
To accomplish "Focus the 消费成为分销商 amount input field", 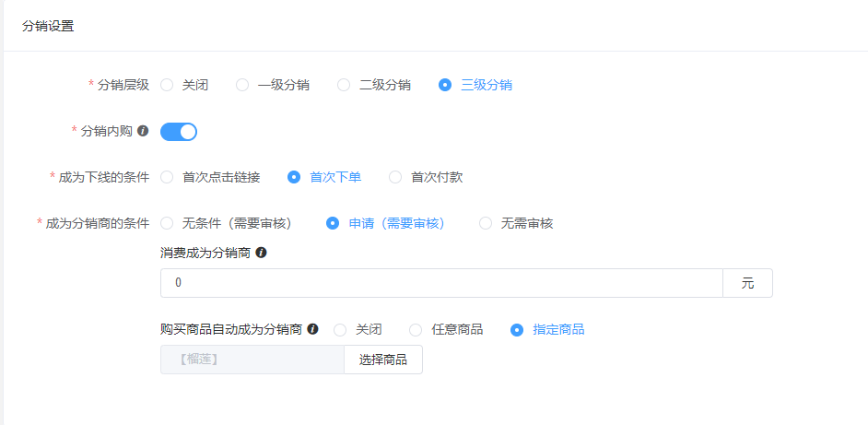I will coord(440,283).
